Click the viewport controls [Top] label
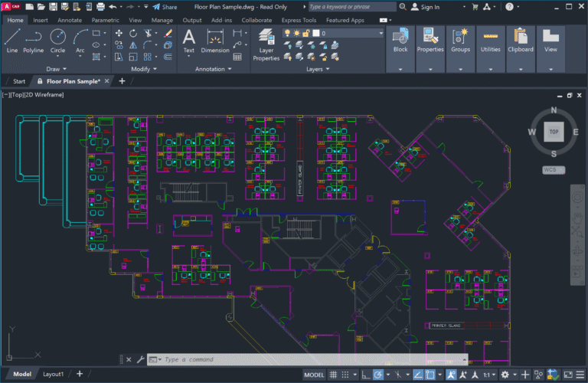Image resolution: width=588 pixels, height=383 pixels. [x=17, y=94]
